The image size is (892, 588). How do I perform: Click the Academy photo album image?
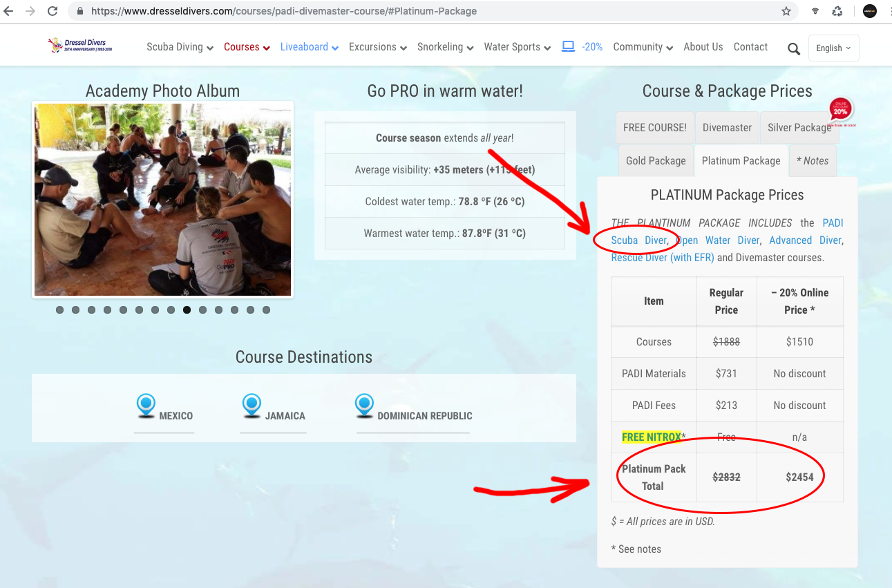pyautogui.click(x=163, y=200)
